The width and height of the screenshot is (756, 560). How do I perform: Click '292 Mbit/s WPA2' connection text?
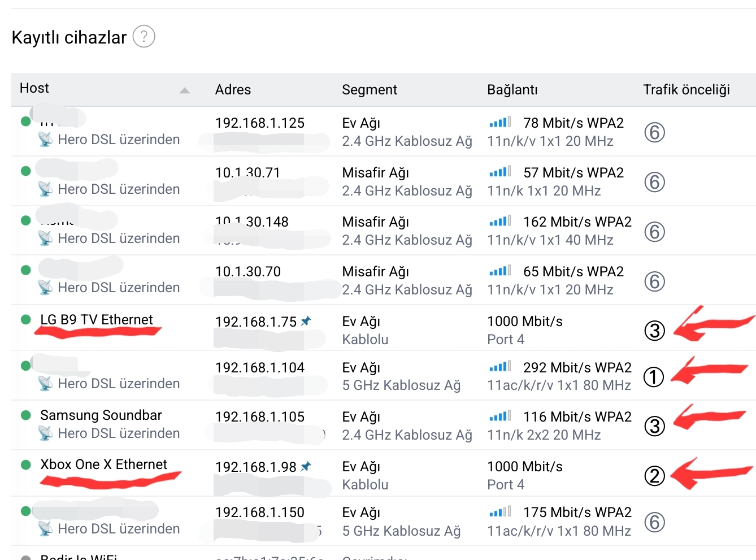[x=577, y=368]
